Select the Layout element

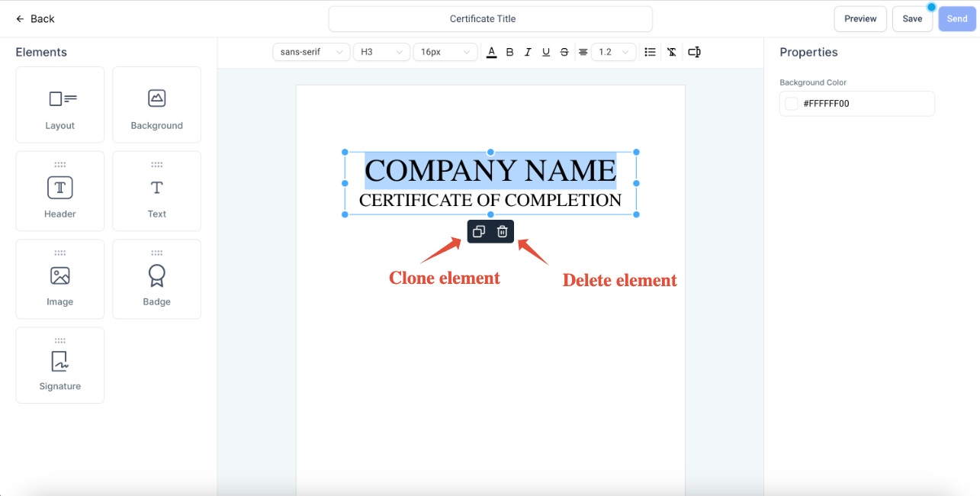[60, 105]
